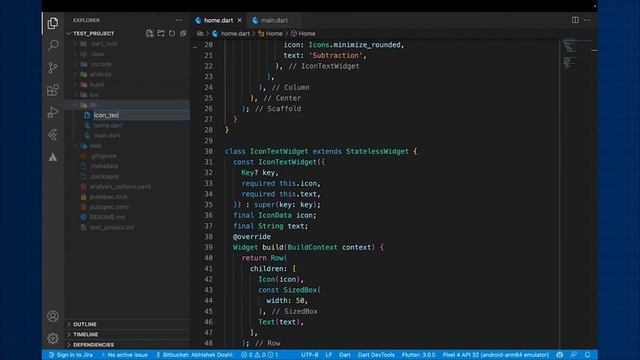Click 'StatelessWidget' on line 30
Image resolution: width=640 pixels, height=360 pixels.
pyautogui.click(x=377, y=151)
